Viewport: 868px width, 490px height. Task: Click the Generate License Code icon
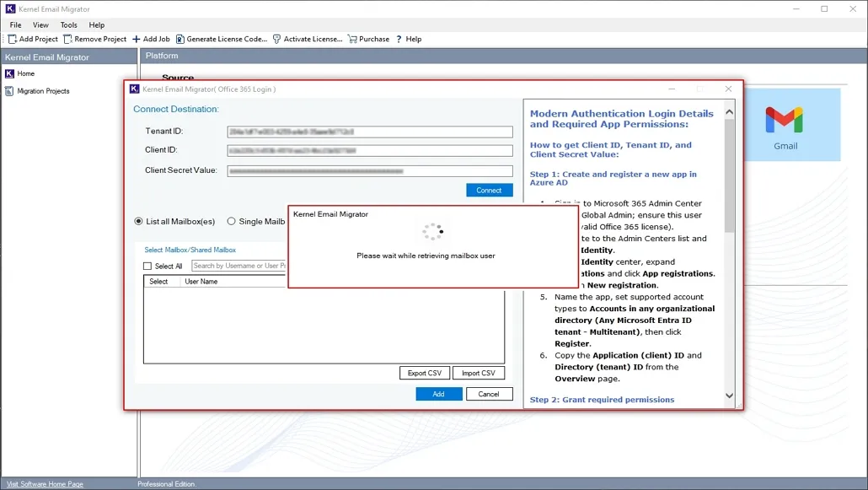178,39
